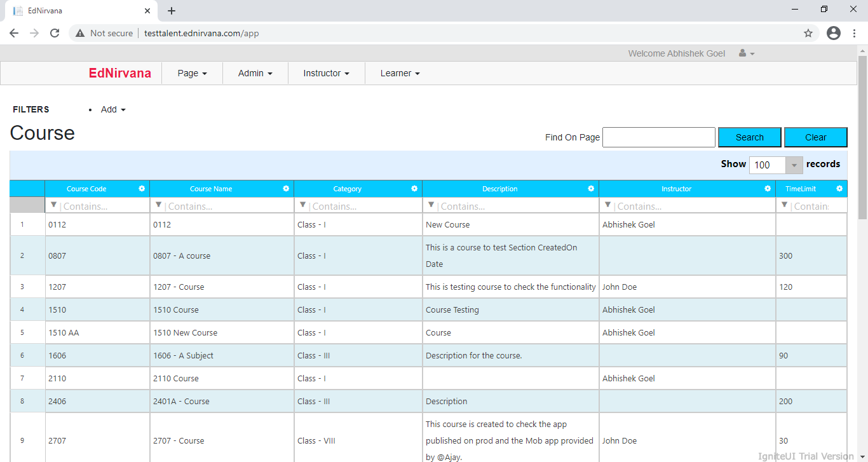Image resolution: width=868 pixels, height=462 pixels.
Task: Click the Course Code column settings gear
Action: coord(142,189)
